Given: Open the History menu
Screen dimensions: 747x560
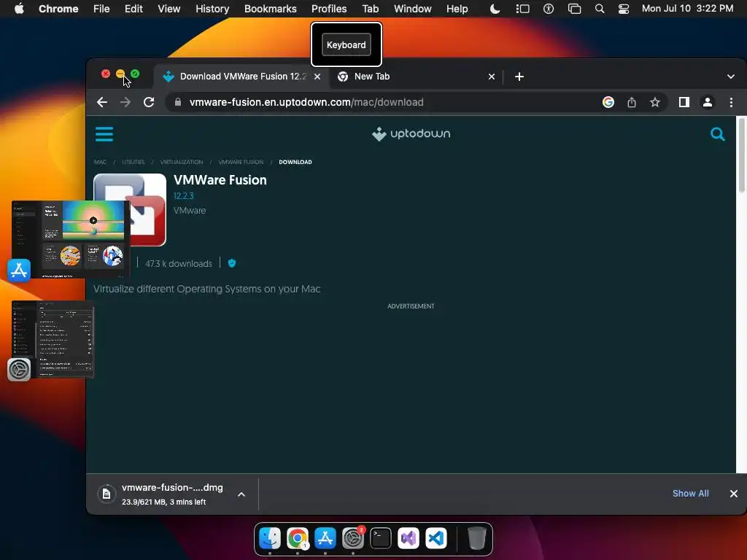Looking at the screenshot, I should click(x=212, y=9).
